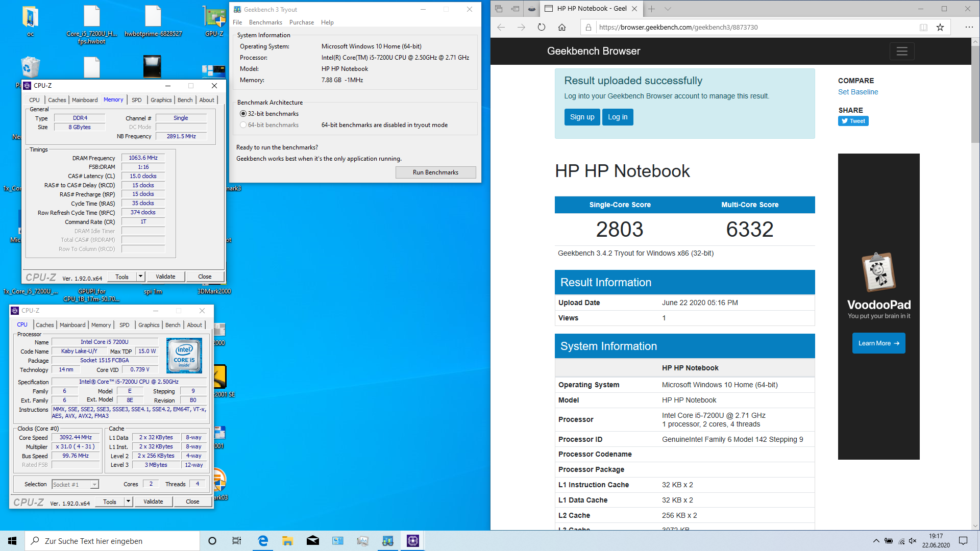Open Bench tab in upper CPU-Z
The height and width of the screenshot is (551, 980).
(185, 100)
